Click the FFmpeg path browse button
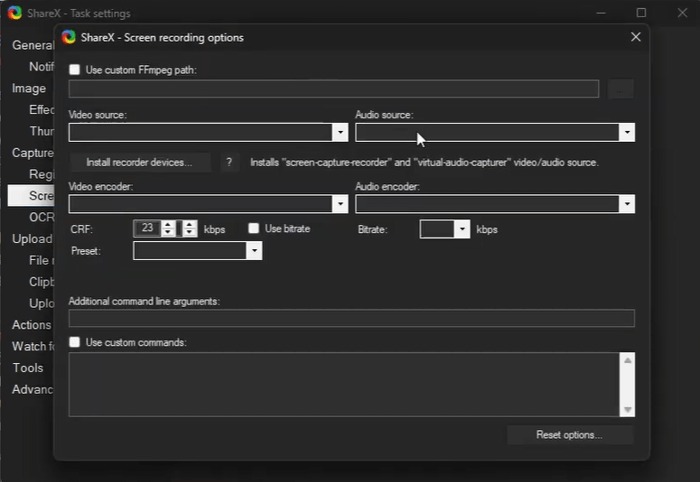 [x=621, y=89]
